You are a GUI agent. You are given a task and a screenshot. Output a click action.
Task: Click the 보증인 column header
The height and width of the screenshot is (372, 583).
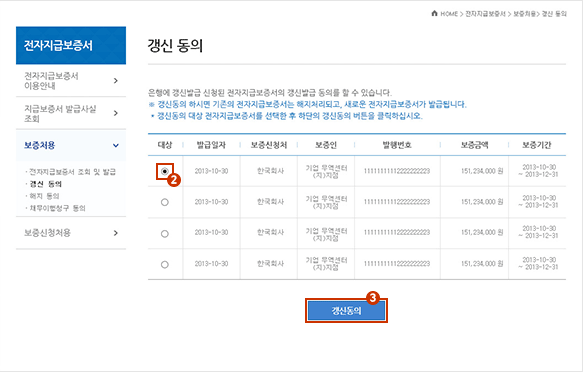tap(326, 145)
